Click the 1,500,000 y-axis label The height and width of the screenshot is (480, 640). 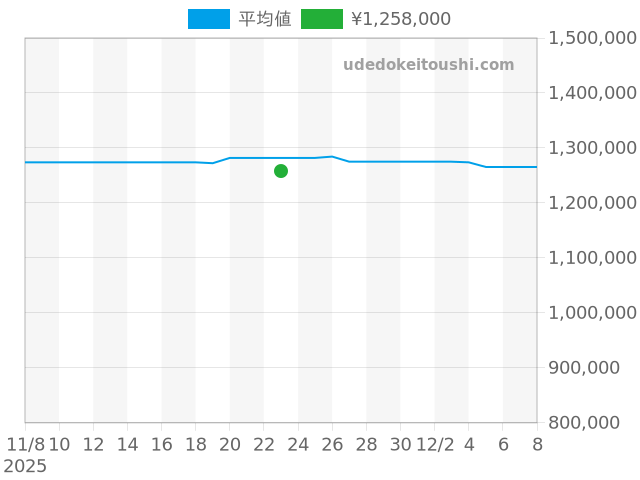pyautogui.click(x=594, y=38)
